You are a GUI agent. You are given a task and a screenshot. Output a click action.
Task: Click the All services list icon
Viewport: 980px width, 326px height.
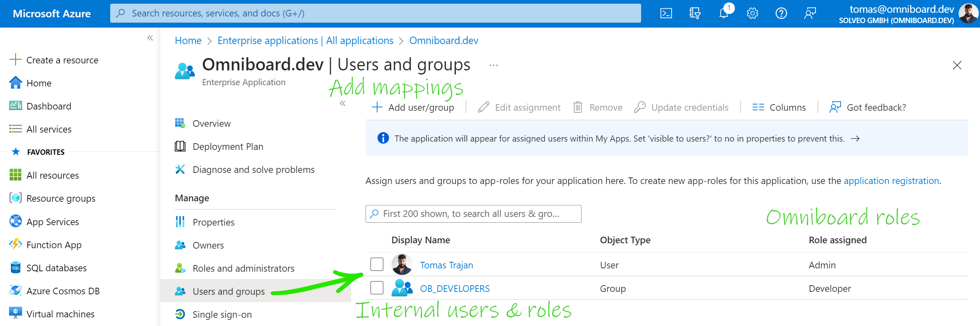tap(15, 129)
